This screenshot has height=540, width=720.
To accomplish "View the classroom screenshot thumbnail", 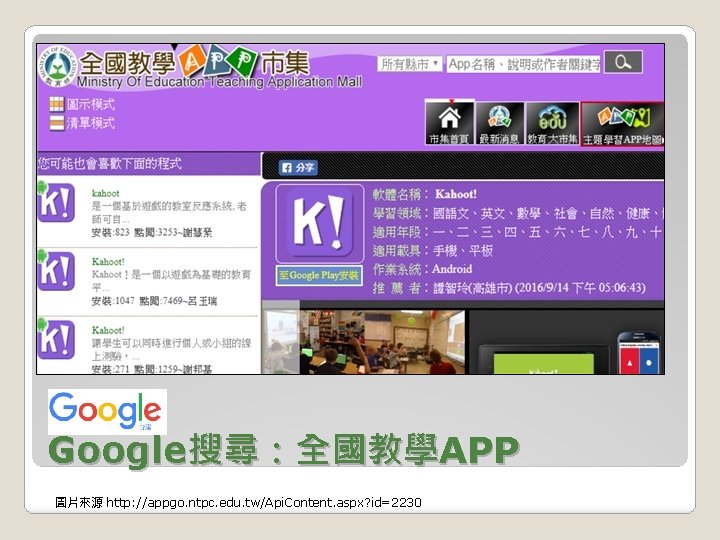I will (382, 342).
